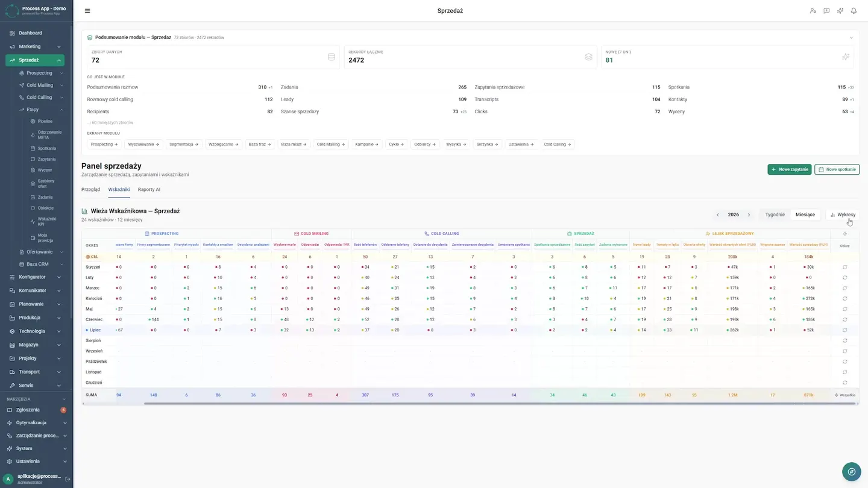Image resolution: width=868 pixels, height=488 pixels.
Task: Open the Kampanie module screen chip
Action: coord(366,145)
